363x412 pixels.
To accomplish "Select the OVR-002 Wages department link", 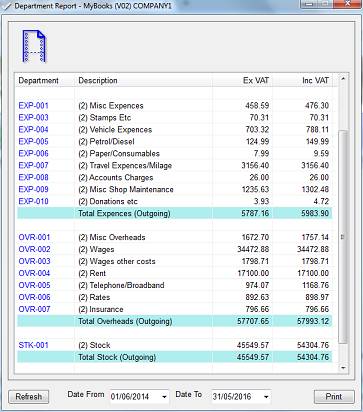I will coord(35,249).
